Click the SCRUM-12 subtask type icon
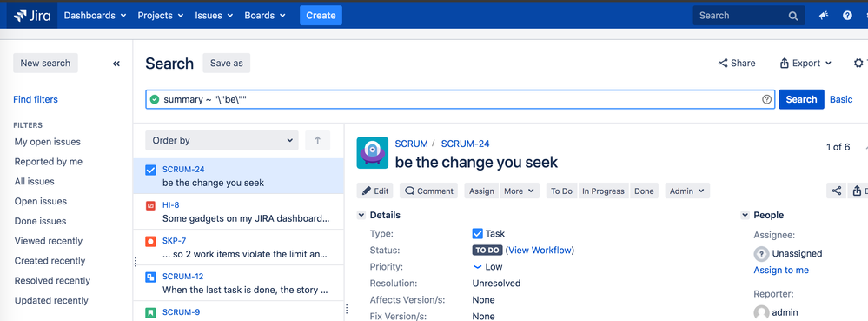 (x=150, y=278)
